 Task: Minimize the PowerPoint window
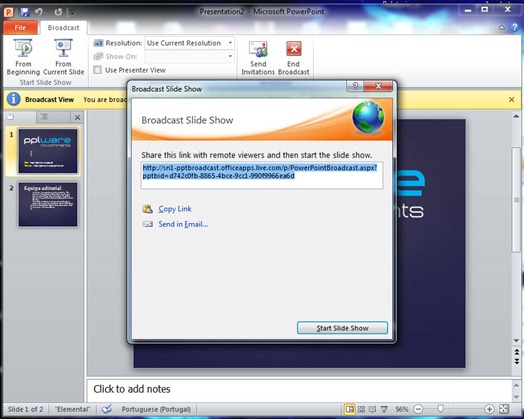468,11
